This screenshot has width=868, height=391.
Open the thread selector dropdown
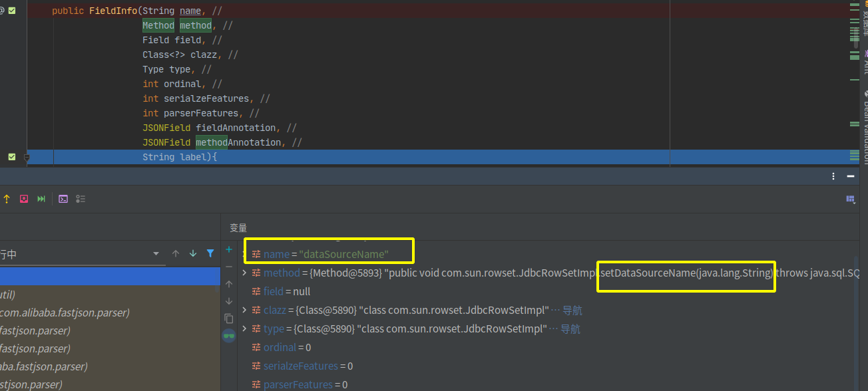coord(156,254)
